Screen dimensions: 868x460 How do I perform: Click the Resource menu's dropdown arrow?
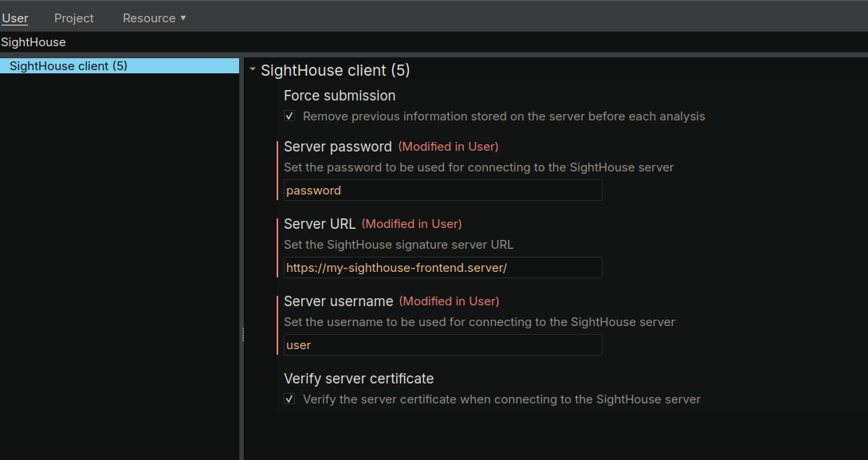pyautogui.click(x=184, y=18)
